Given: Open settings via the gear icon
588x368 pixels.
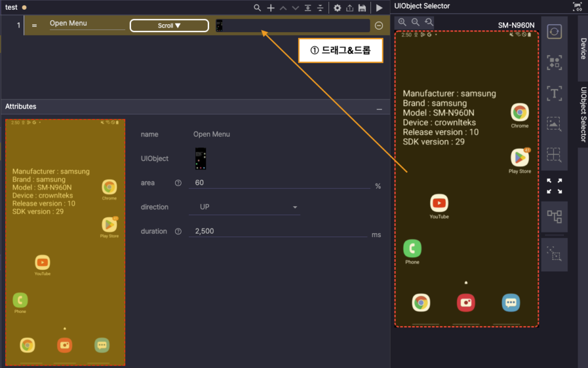Looking at the screenshot, I should [x=337, y=8].
